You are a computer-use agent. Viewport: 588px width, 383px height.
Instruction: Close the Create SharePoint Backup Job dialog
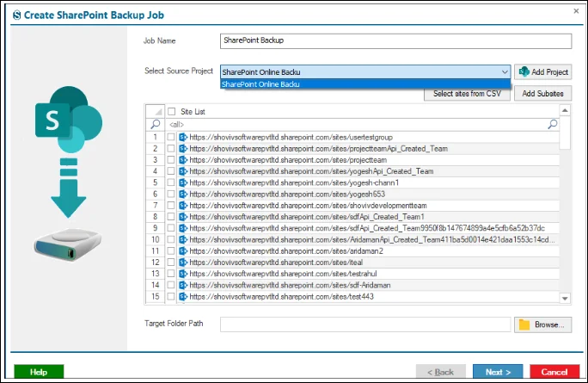tap(576, 11)
